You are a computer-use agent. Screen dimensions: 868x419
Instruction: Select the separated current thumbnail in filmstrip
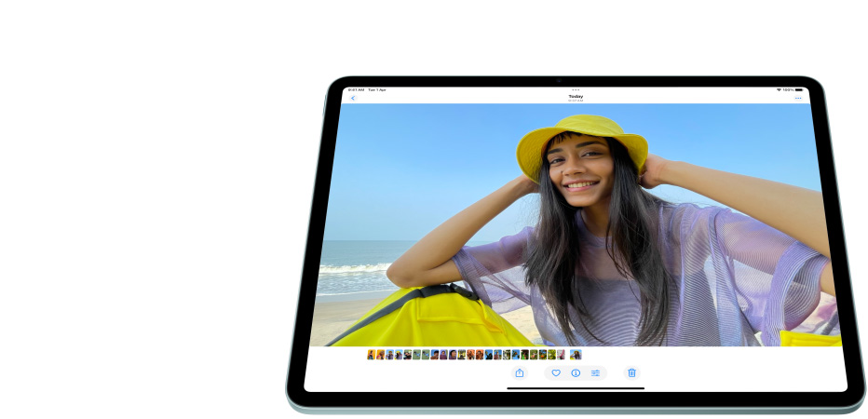[x=576, y=355]
